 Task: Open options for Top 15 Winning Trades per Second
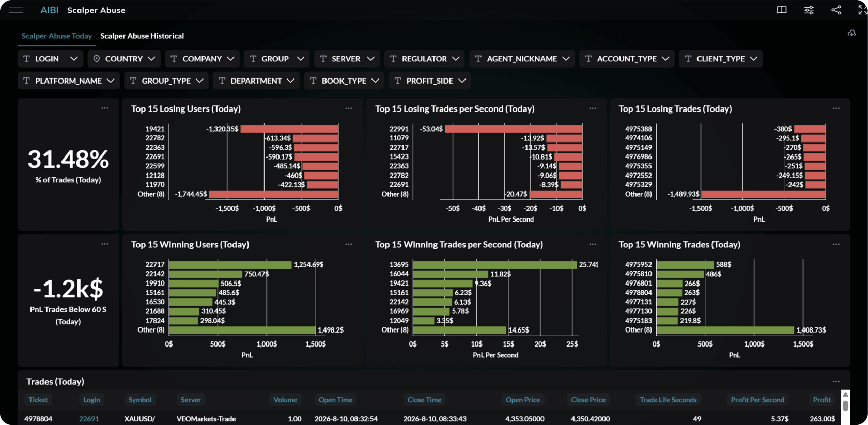pos(593,244)
